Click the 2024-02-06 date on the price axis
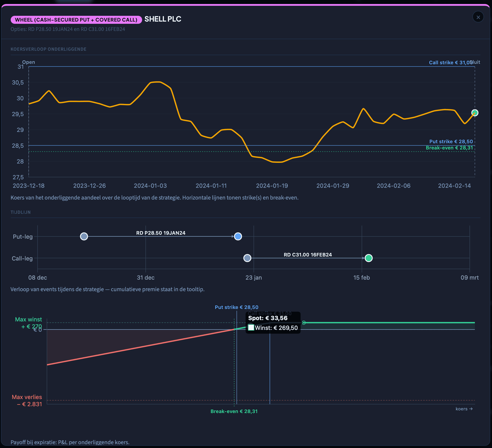 click(393, 186)
